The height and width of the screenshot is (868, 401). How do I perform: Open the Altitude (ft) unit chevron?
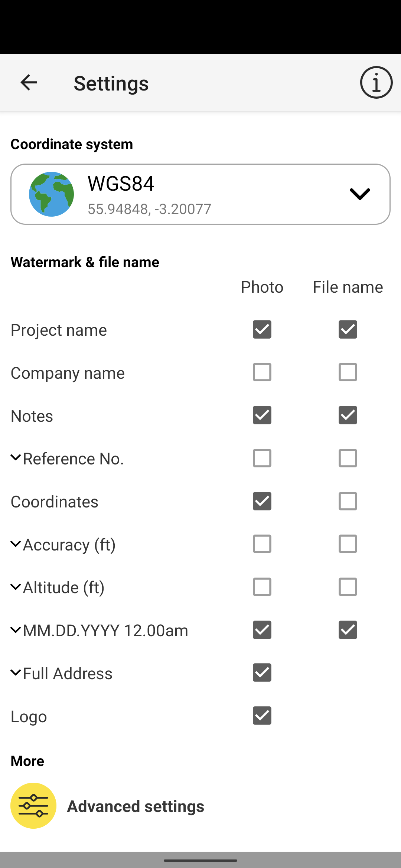pyautogui.click(x=16, y=587)
